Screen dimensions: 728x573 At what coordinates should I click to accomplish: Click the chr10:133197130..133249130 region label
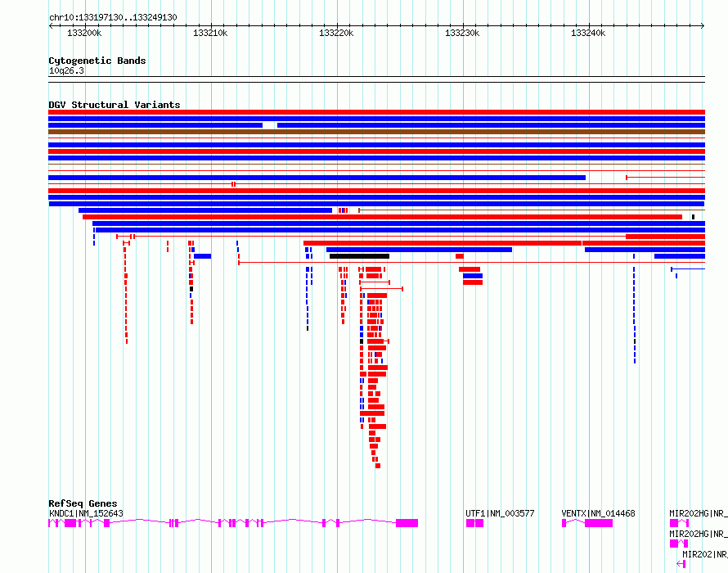pos(113,18)
